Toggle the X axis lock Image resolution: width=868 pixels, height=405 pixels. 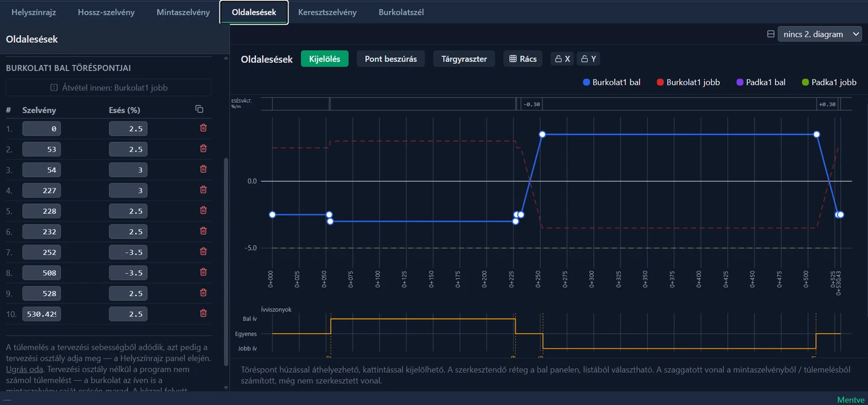(562, 59)
